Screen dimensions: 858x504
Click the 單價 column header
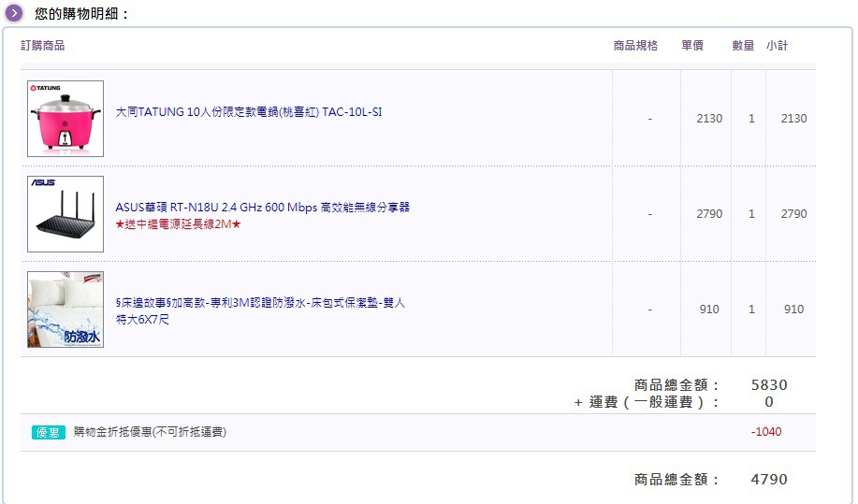pyautogui.click(x=692, y=46)
